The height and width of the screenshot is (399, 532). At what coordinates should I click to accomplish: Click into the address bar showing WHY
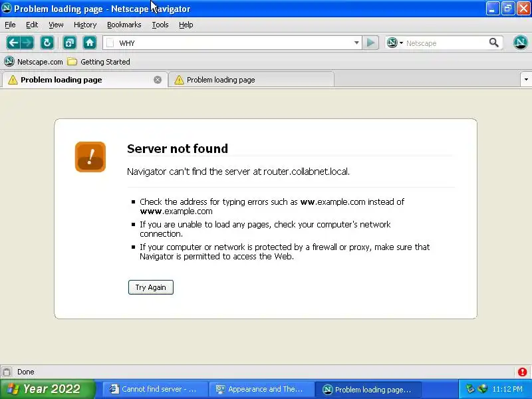[232, 43]
